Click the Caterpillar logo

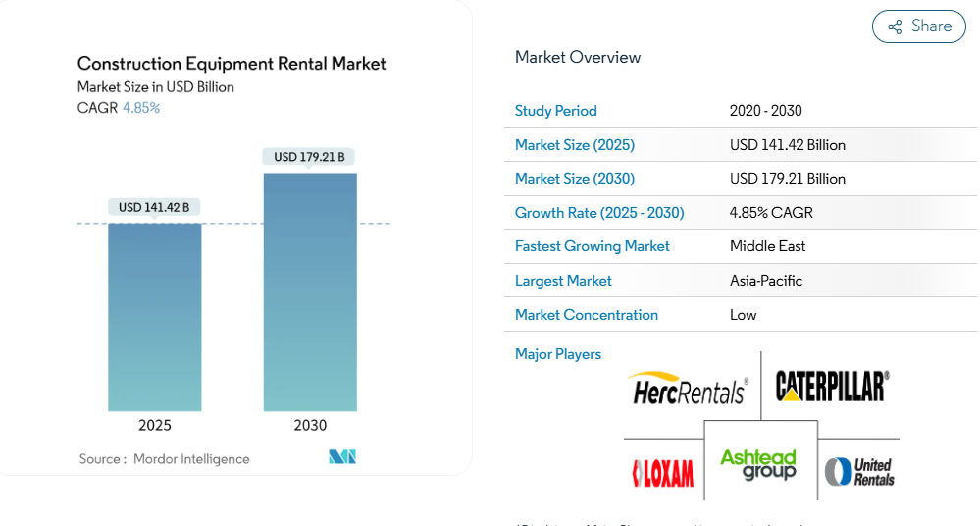pos(832,386)
